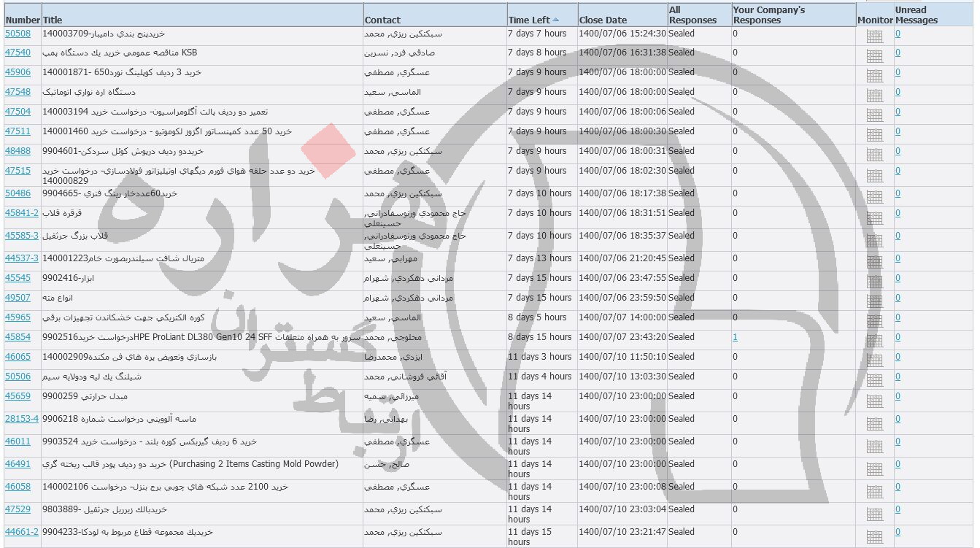980x548 pixels.
Task: Sort by Title column header
Action: [x=53, y=20]
